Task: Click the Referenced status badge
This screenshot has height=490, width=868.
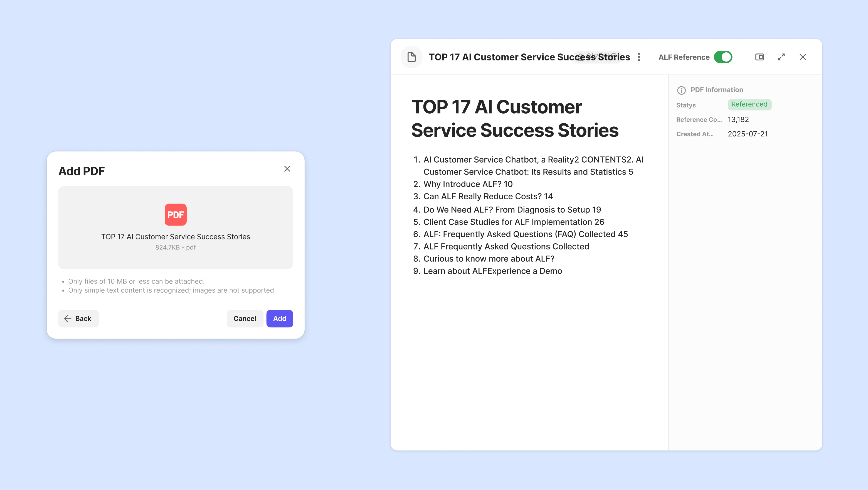Action: pos(749,104)
